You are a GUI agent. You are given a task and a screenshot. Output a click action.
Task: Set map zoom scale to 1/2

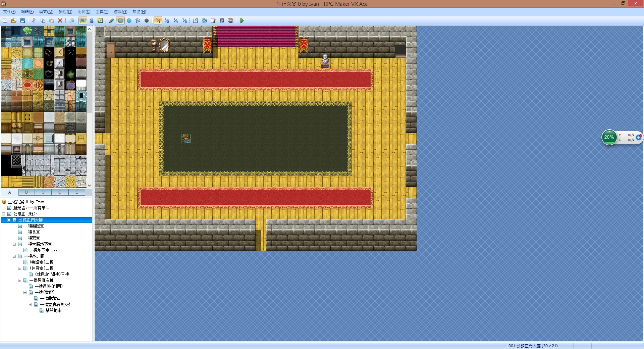[167, 20]
